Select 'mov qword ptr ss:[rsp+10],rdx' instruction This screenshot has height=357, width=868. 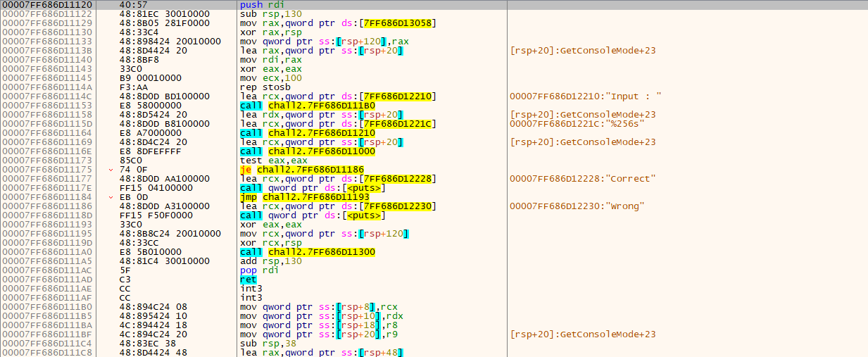coord(322,316)
